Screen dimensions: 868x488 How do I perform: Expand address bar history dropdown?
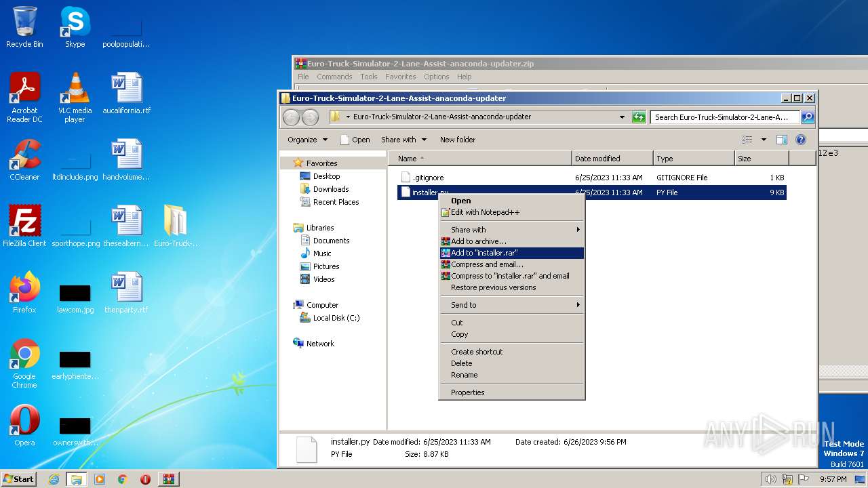click(x=622, y=117)
